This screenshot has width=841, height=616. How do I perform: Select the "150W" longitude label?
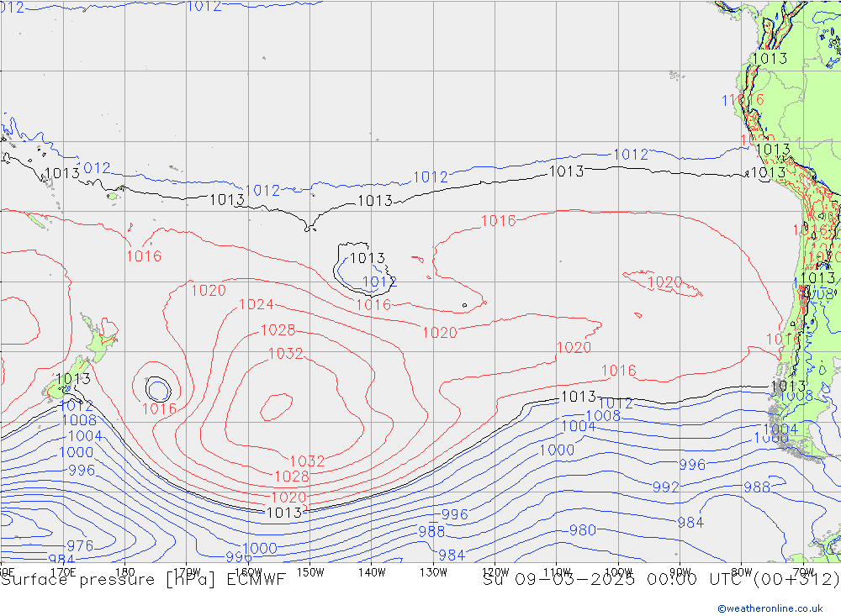click(x=310, y=572)
